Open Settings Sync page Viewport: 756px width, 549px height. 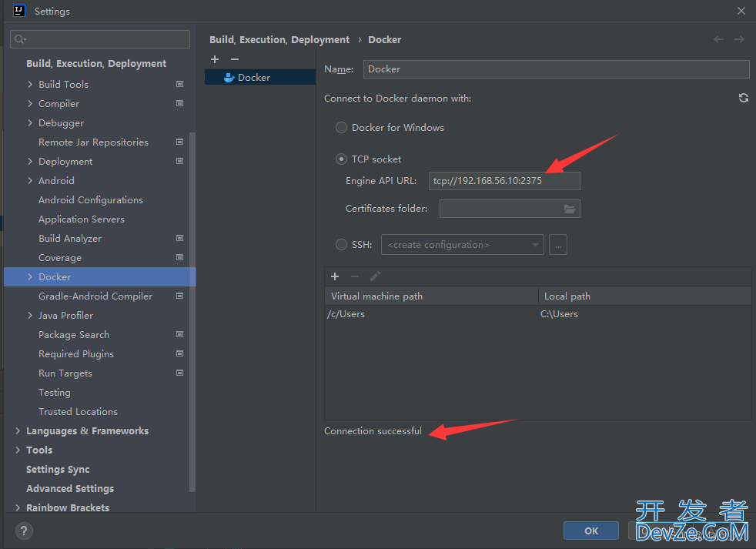[58, 469]
